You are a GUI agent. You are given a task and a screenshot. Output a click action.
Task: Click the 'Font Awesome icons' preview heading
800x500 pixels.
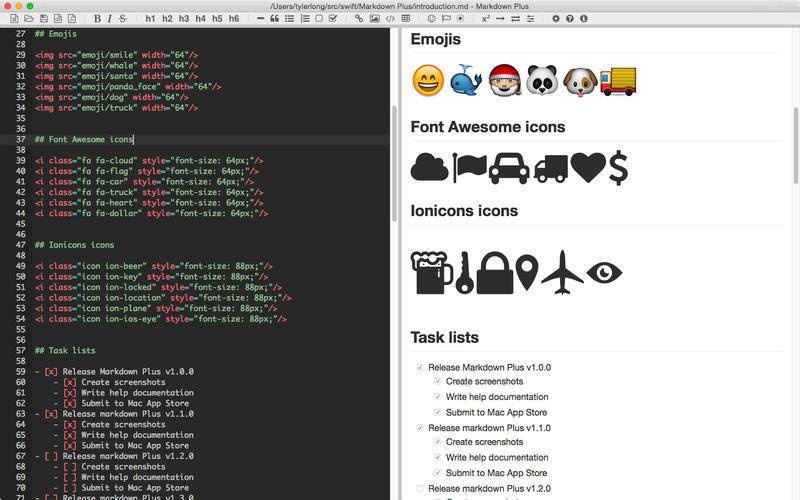point(488,127)
